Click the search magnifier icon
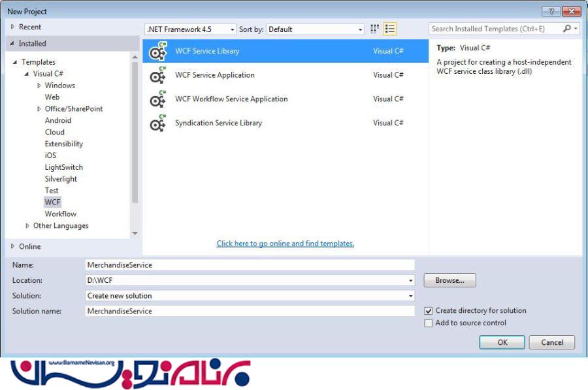Screen dimensions: 588x390 [567, 29]
